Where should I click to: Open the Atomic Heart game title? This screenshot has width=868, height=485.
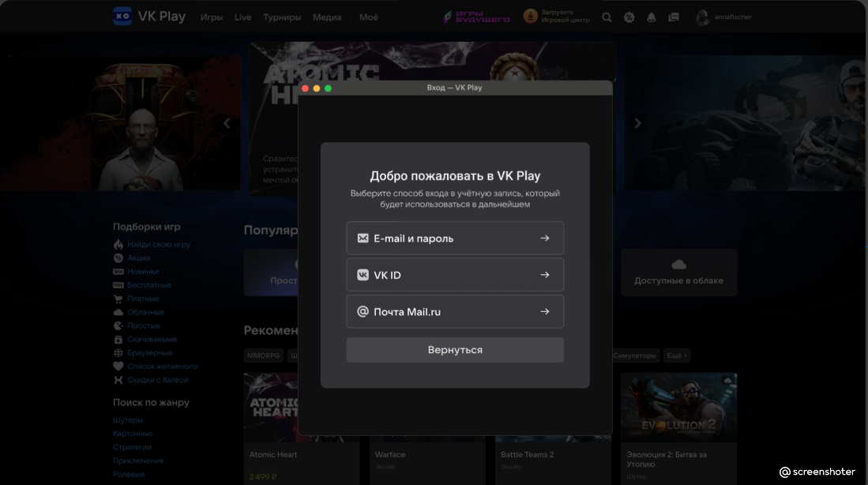tap(273, 454)
